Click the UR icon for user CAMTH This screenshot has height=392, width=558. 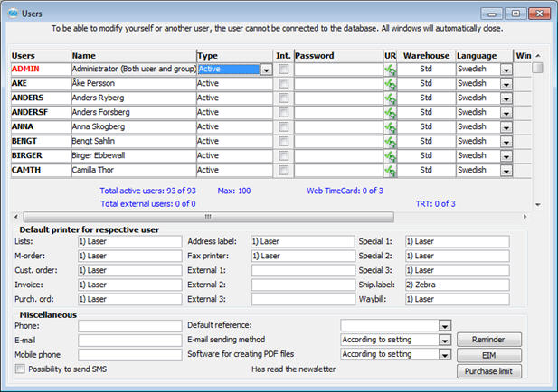tap(391, 171)
